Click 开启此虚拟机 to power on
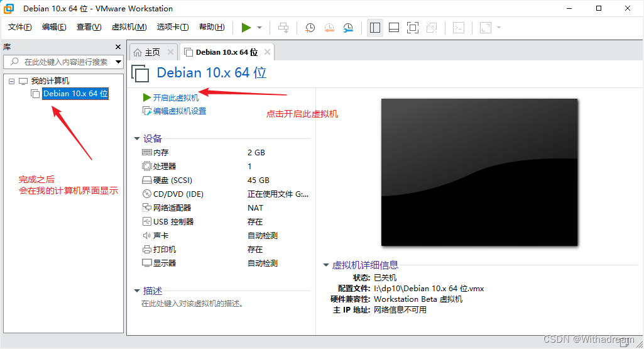 pos(176,98)
